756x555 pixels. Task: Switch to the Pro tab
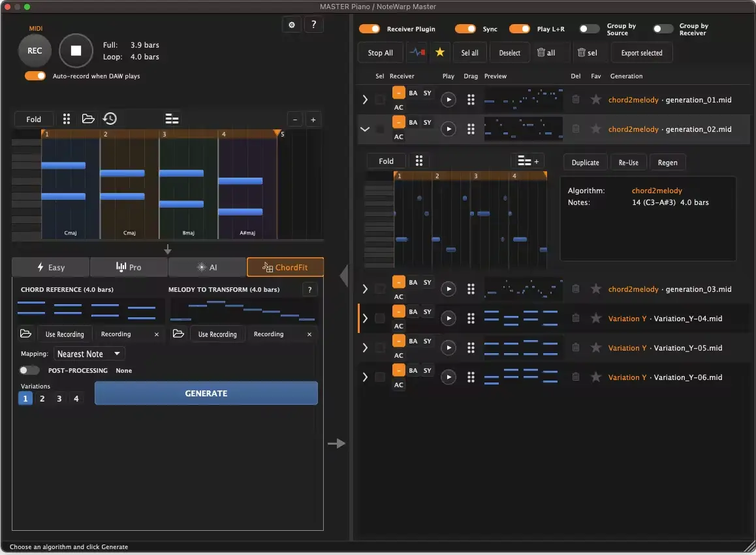pos(129,267)
